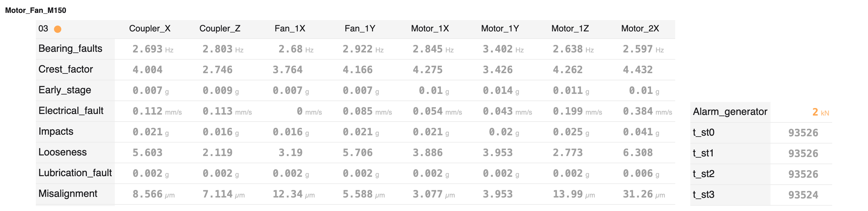Select the Motor_2X column header
The image size is (868, 211).
[640, 29]
